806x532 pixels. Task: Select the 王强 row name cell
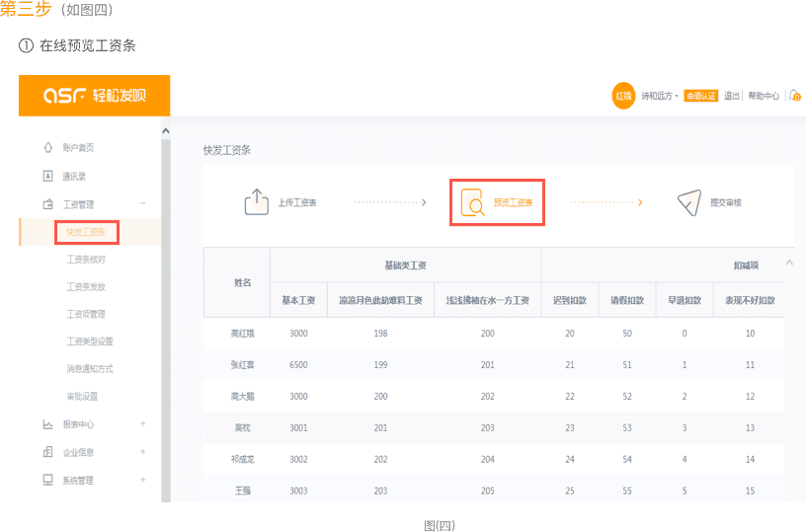pos(243,491)
